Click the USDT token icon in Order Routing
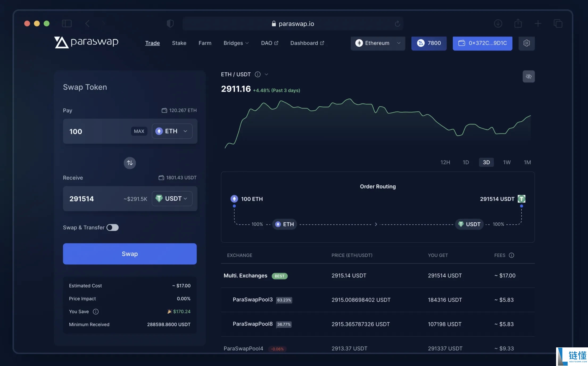Screen dimensions: 588x366 [521, 199]
